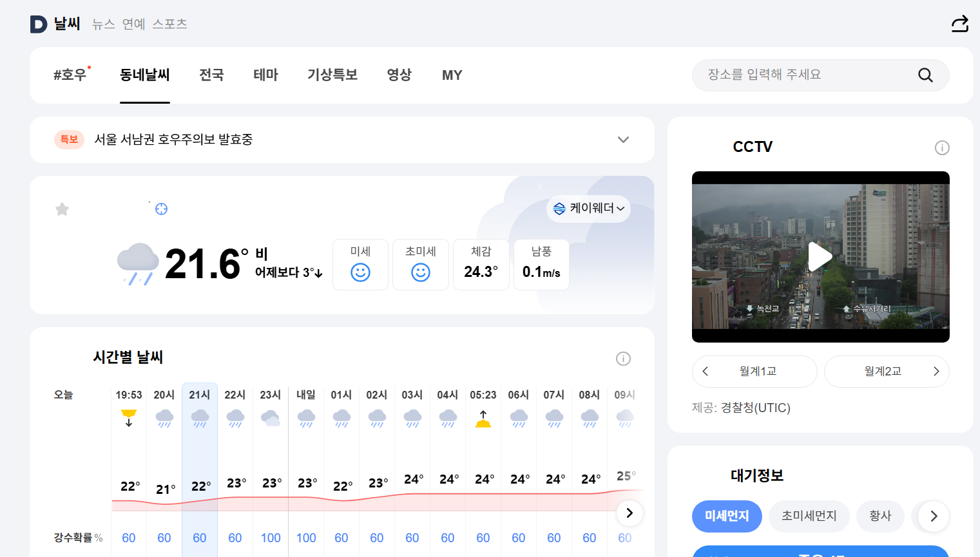Click the next arrow in hourly forecast
The height and width of the screenshot is (557, 980).
629,513
